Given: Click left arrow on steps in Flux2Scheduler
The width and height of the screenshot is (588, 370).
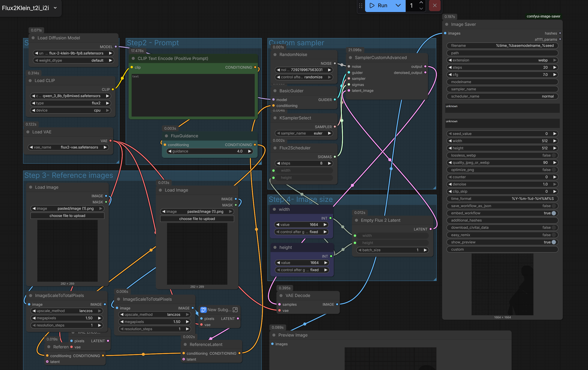Looking at the screenshot, I should (x=278, y=163).
